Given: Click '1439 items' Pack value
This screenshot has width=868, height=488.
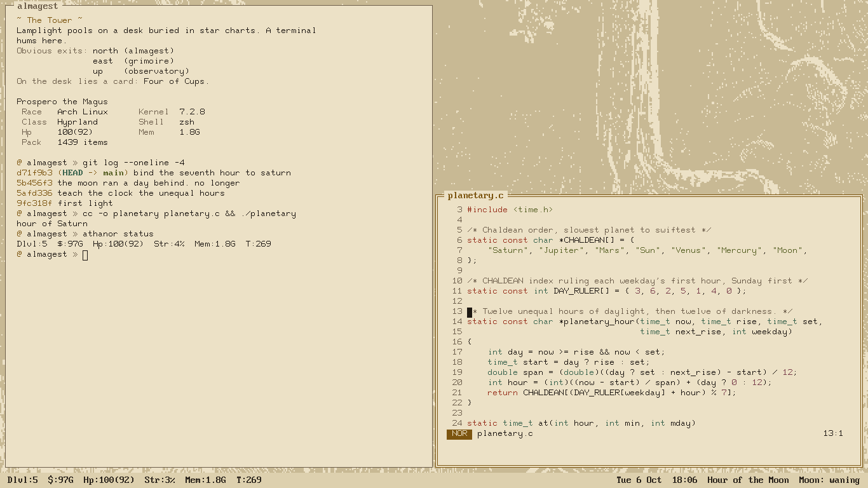Looking at the screenshot, I should (x=83, y=142).
